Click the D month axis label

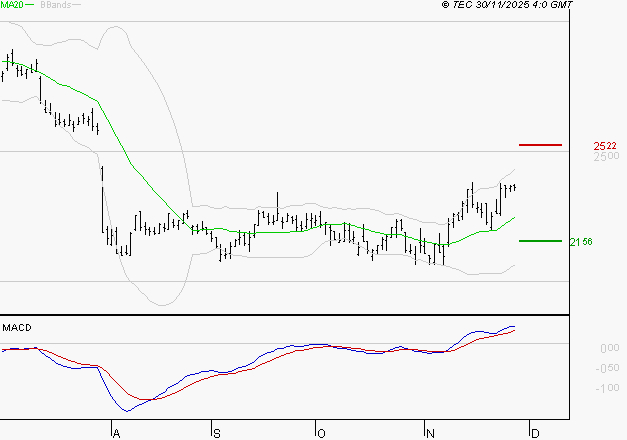(x=535, y=433)
